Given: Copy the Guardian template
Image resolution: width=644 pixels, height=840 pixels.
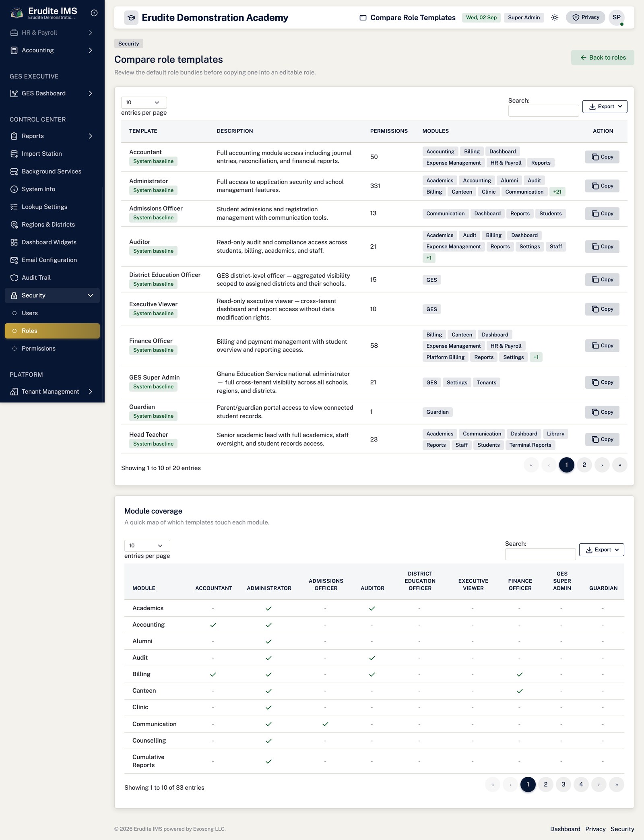Looking at the screenshot, I should click(x=602, y=412).
